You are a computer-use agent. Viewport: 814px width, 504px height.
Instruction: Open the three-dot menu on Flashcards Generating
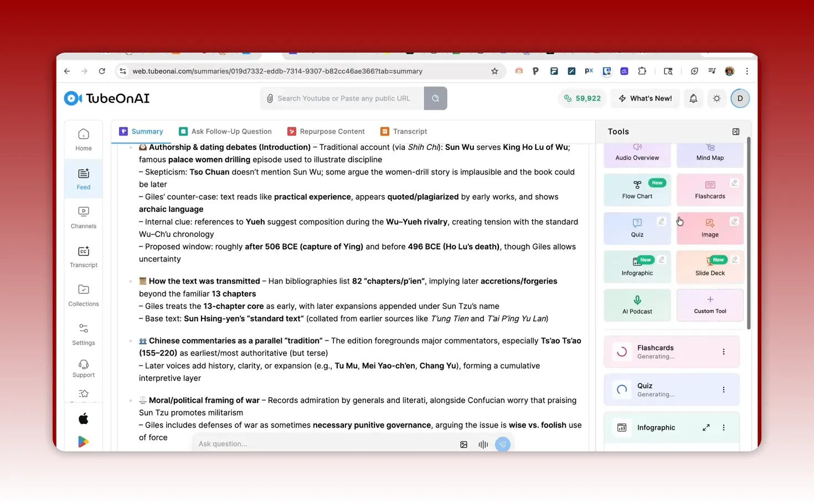click(x=723, y=351)
